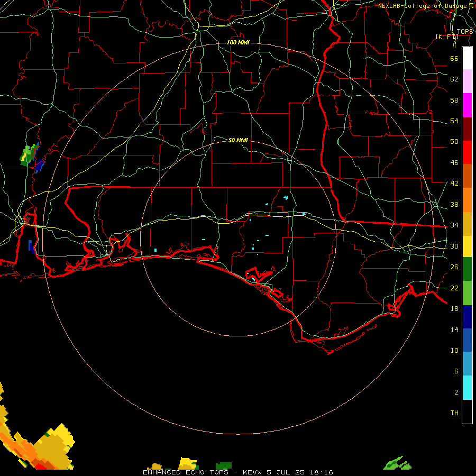Screen dimensions: 476x476
Task: Click the "50" legend value
Action: click(x=454, y=142)
